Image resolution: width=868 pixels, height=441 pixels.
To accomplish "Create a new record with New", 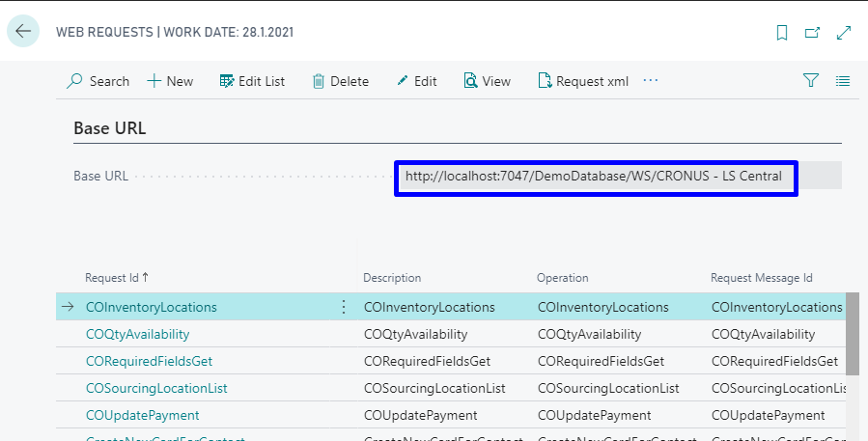I will pyautogui.click(x=170, y=81).
